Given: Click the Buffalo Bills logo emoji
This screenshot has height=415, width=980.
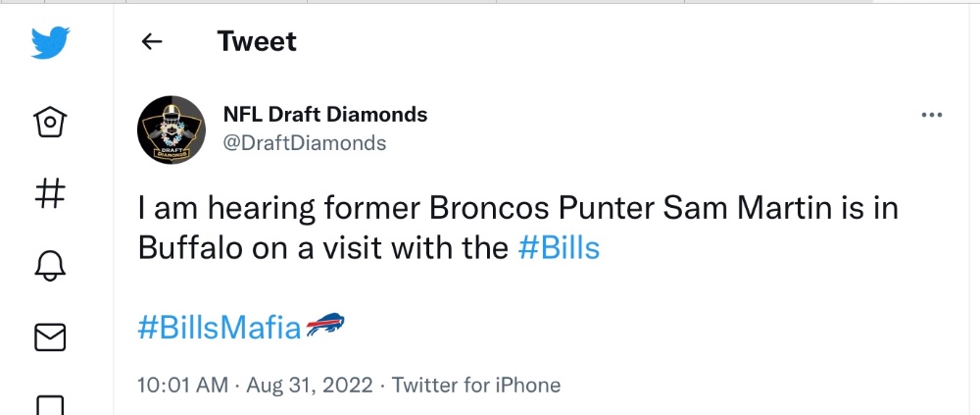Looking at the screenshot, I should pos(325,325).
